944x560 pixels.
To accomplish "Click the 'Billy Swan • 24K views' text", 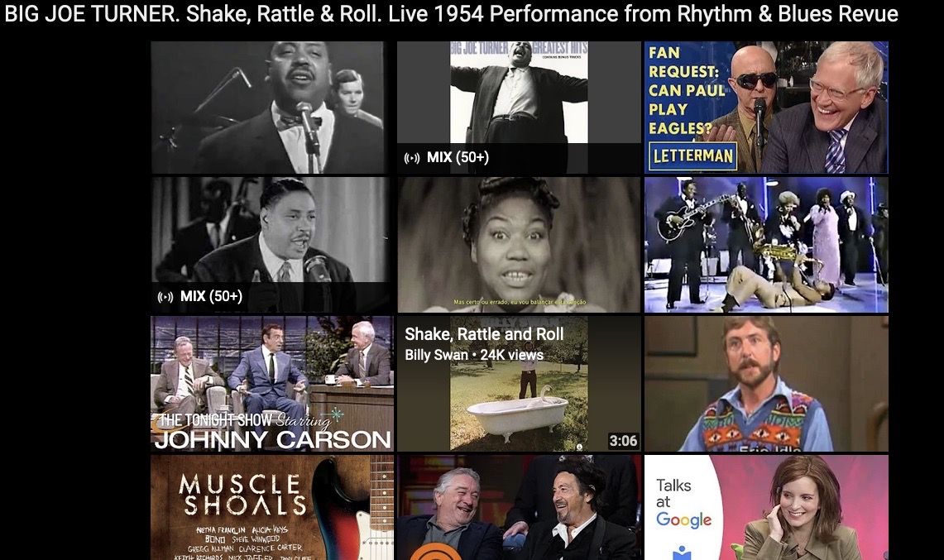I will [474, 355].
